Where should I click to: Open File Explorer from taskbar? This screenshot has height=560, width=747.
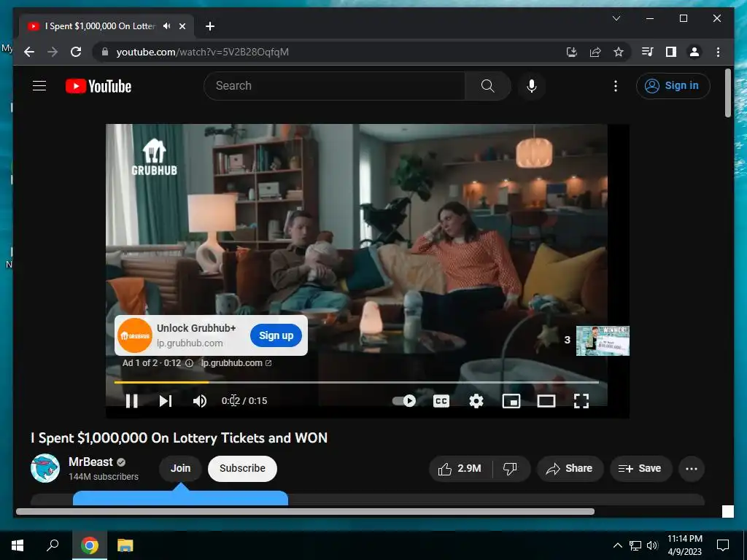pyautogui.click(x=125, y=545)
